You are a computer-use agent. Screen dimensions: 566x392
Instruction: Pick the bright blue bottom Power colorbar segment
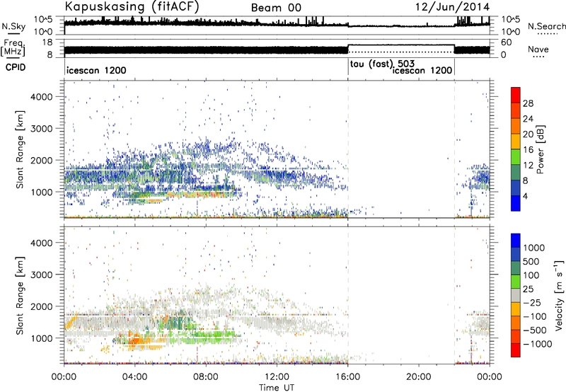point(516,203)
